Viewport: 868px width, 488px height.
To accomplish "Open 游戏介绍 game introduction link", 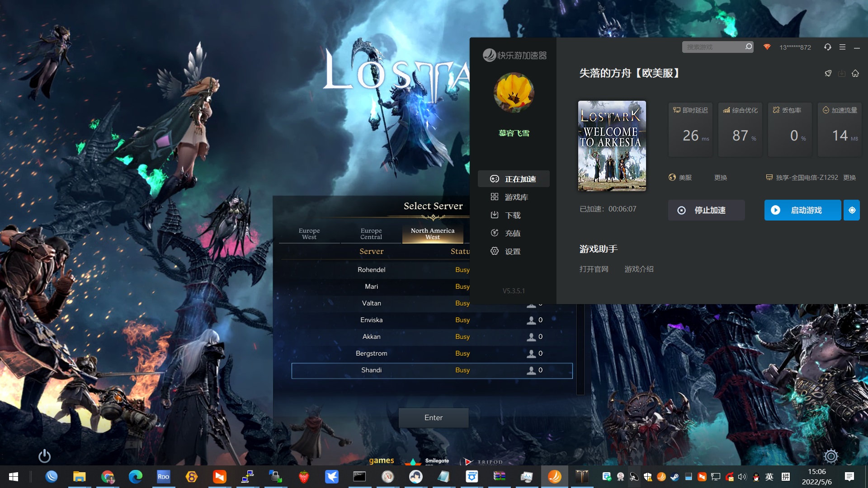I will click(639, 269).
